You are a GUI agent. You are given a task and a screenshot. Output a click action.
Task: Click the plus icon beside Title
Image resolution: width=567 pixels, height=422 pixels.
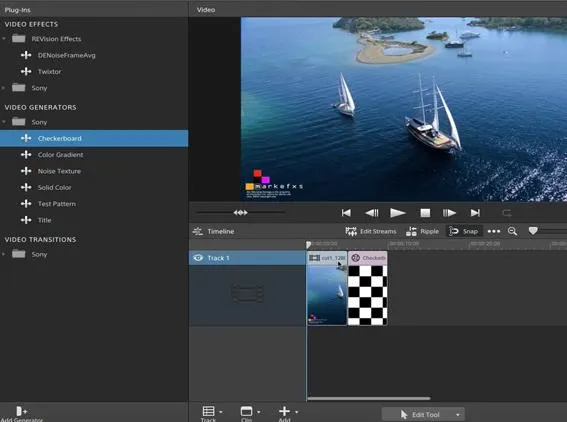26,220
